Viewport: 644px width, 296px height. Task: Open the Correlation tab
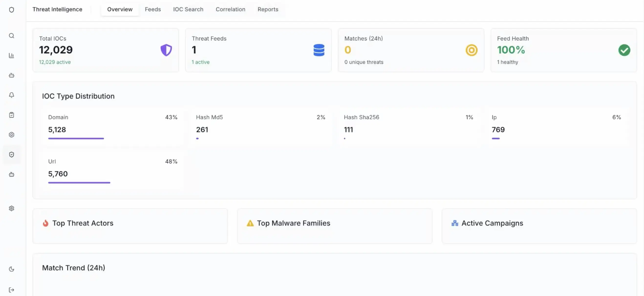[230, 9]
